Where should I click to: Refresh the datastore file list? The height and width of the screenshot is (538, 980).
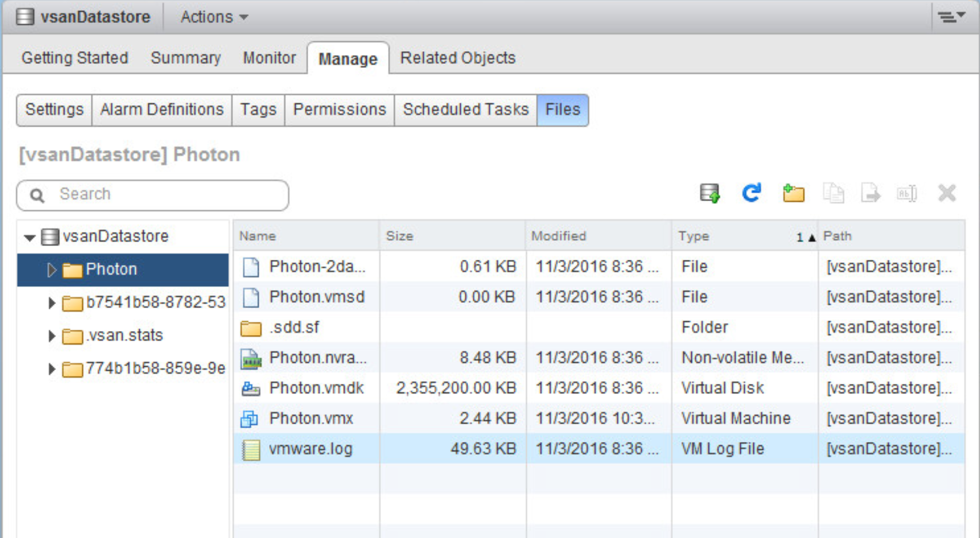tap(751, 193)
